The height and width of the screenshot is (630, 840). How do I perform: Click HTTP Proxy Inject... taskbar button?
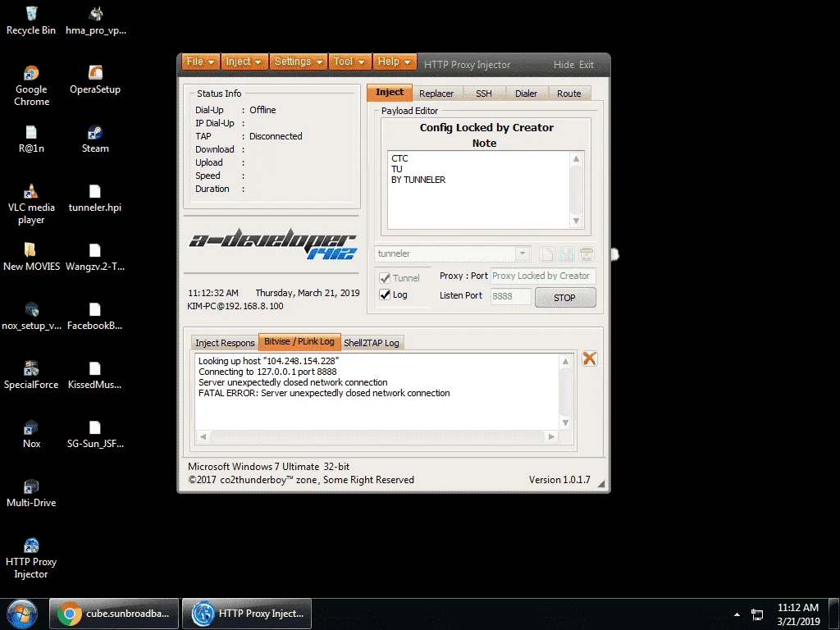247,614
